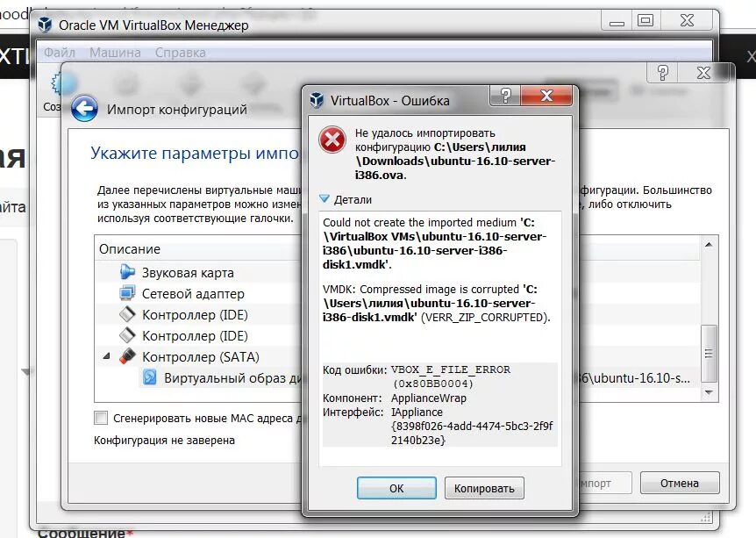Toggle the Сгенерировать новые MAC адреса checkbox
756x538 pixels.
pyautogui.click(x=101, y=418)
